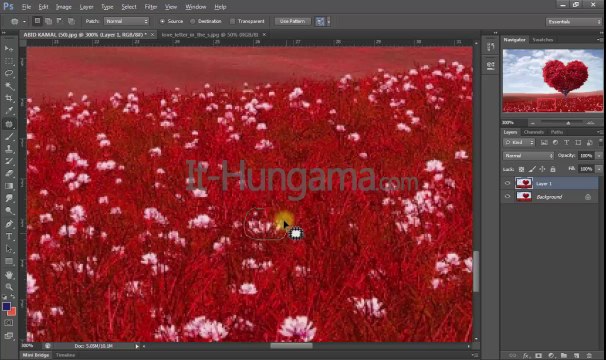This screenshot has height=360, width=606.
Task: Select the Magic Wand tool
Action: (9, 85)
